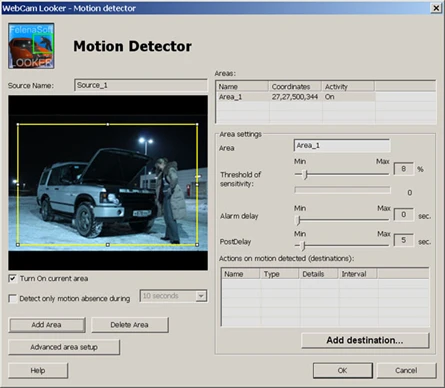Click the PostDelay seconds value box
This screenshot has height=388, width=445.
pos(403,240)
